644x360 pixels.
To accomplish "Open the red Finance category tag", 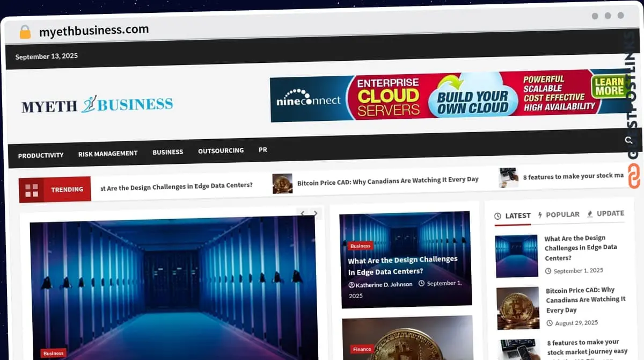I will pyautogui.click(x=362, y=349).
